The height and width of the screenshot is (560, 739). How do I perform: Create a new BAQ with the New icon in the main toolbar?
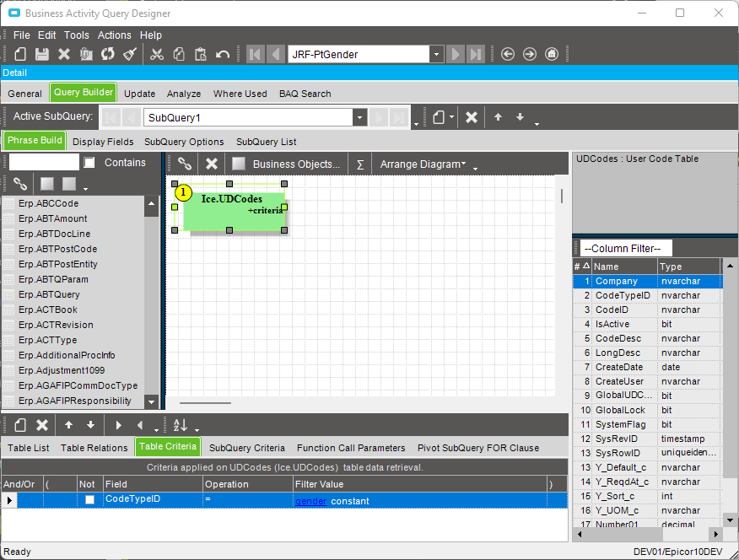click(20, 54)
